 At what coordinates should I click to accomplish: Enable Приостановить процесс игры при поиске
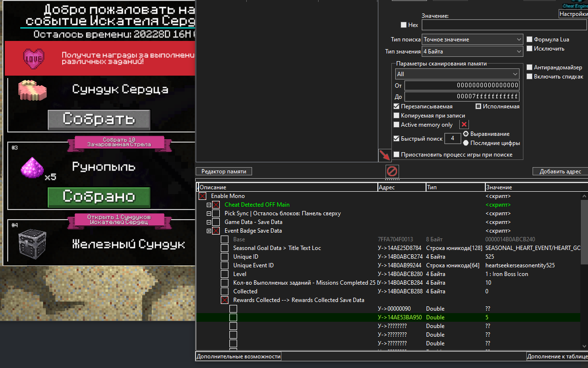[397, 155]
